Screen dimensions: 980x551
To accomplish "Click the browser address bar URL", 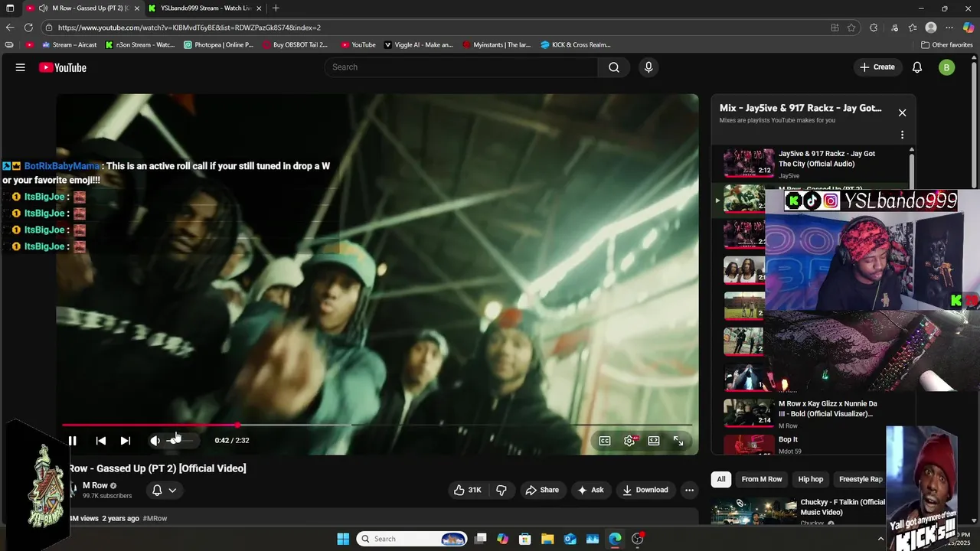I will click(x=189, y=28).
